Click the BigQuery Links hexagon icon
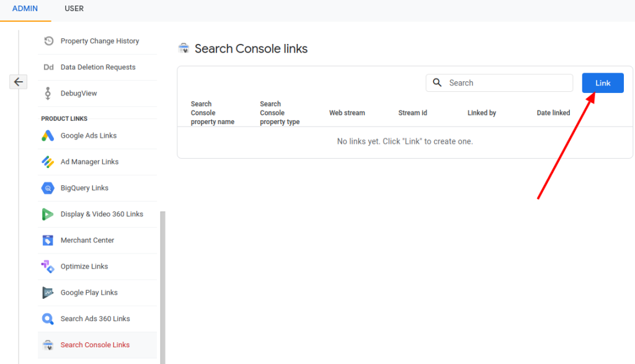 [x=48, y=188]
